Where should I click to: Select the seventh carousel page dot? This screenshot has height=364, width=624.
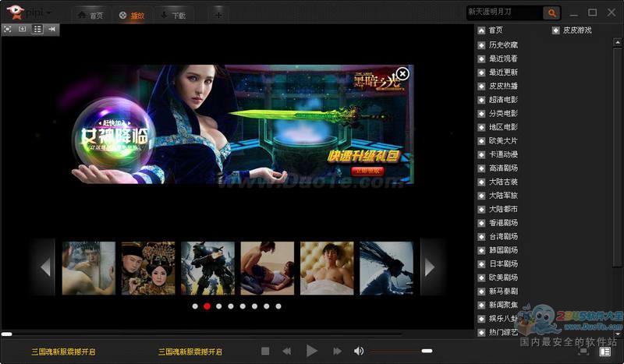coord(267,306)
